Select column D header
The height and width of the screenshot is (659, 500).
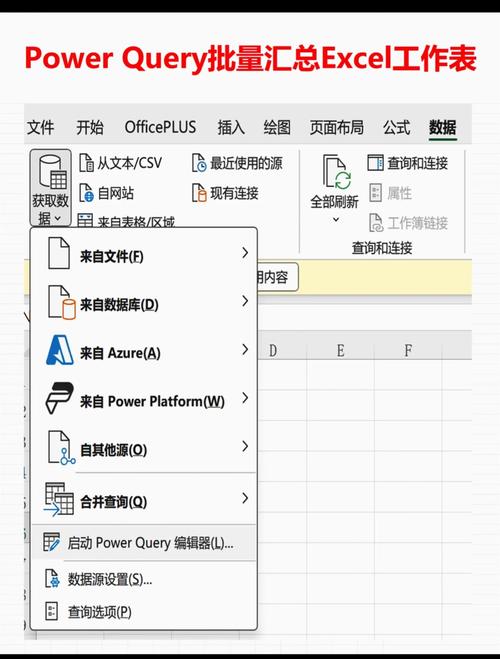(273, 350)
